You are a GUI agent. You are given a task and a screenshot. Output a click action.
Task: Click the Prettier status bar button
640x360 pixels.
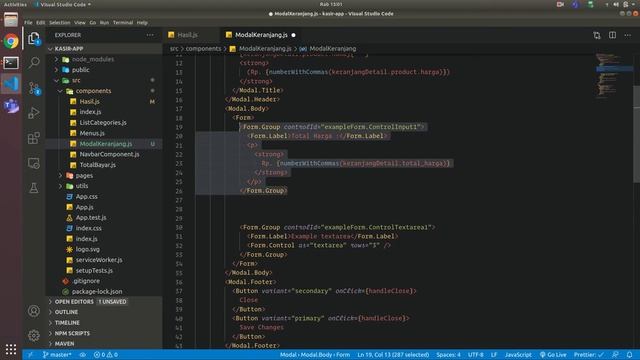tap(589, 355)
